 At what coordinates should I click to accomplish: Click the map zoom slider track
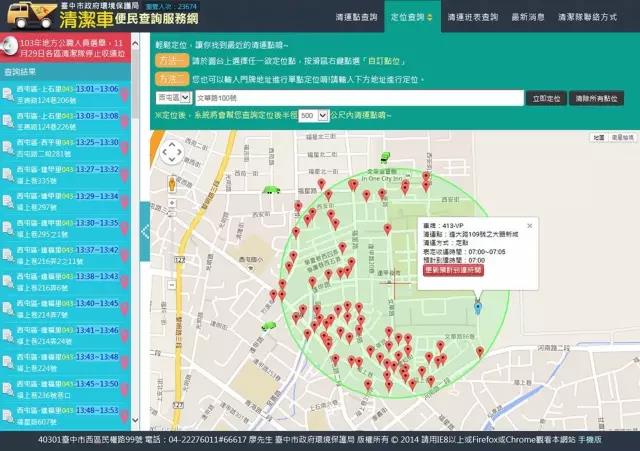tap(172, 244)
